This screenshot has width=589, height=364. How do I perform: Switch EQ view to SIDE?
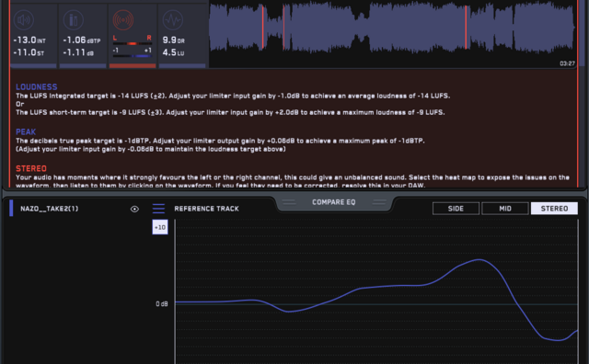pyautogui.click(x=456, y=209)
